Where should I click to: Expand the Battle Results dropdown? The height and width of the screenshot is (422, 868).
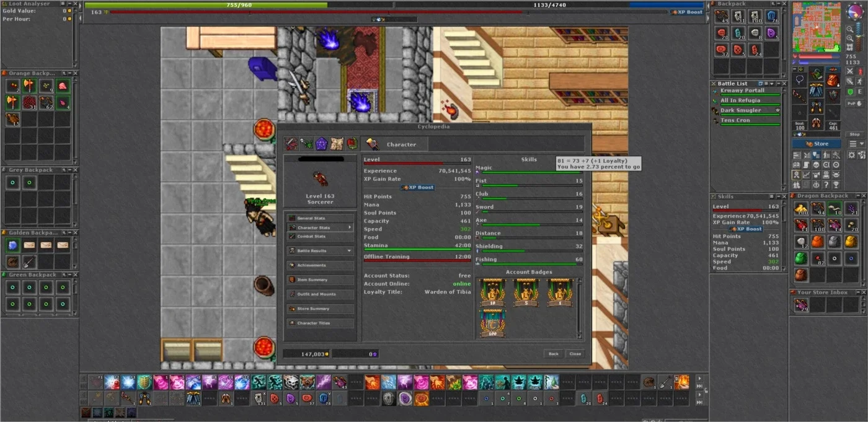coord(349,251)
